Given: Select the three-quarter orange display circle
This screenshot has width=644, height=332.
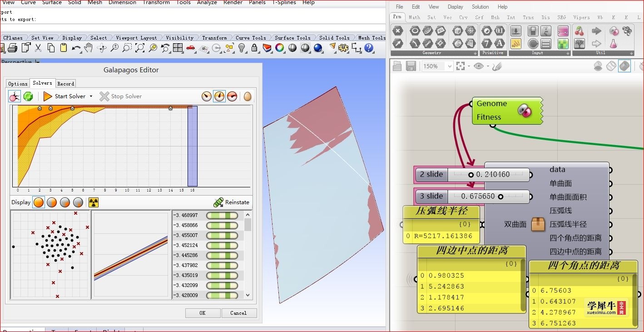Looking at the screenshot, I should coord(52,202).
